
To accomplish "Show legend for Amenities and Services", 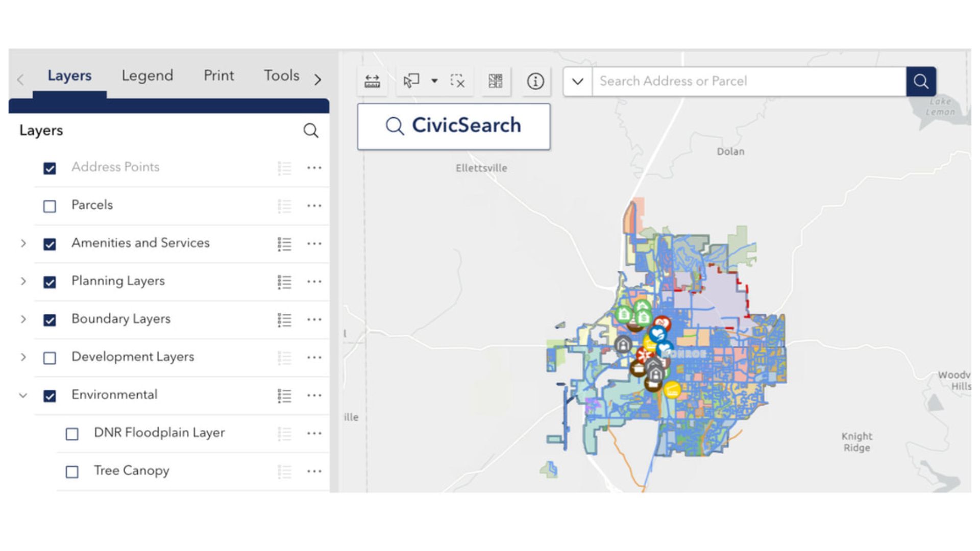I will 284,244.
